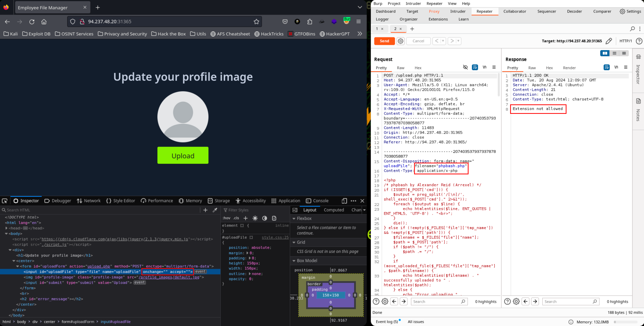Reload the Firefox page
644x326 pixels.
[32, 22]
